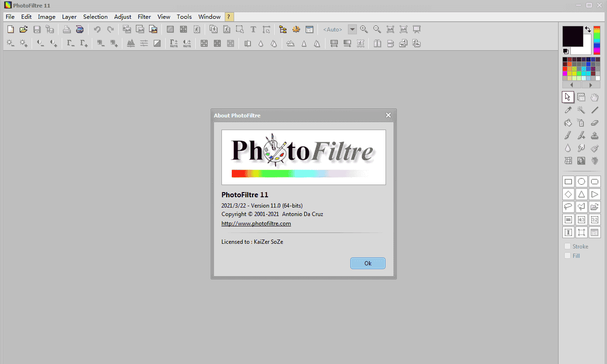Screen dimensions: 607x364
Task: Select the Brush tool in the tool palette
Action: pos(568,135)
